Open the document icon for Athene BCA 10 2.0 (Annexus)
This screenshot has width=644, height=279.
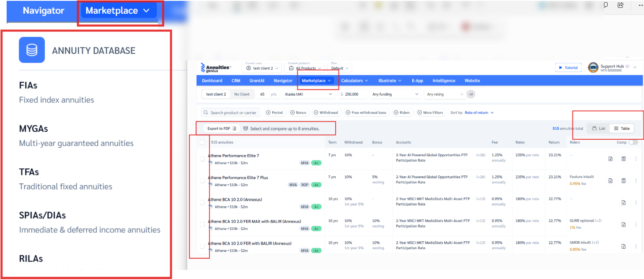pyautogui.click(x=623, y=202)
